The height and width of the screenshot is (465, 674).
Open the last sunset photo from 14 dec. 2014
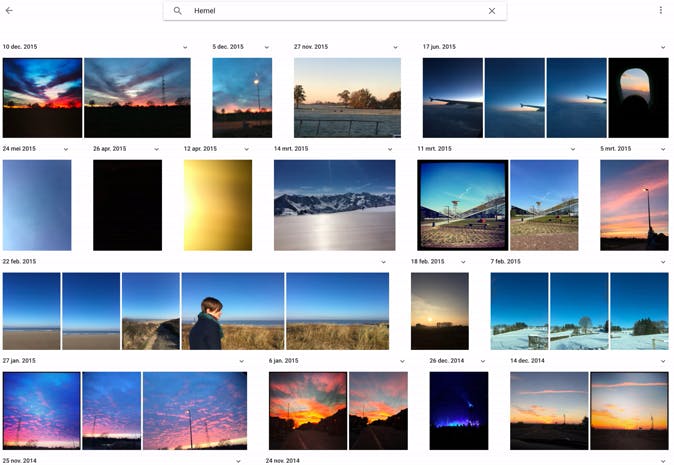tap(629, 411)
